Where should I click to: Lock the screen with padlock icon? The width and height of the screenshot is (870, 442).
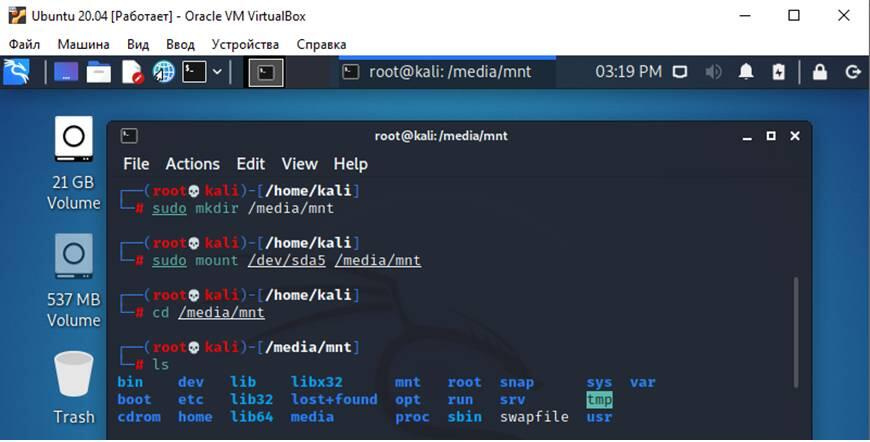(x=820, y=72)
